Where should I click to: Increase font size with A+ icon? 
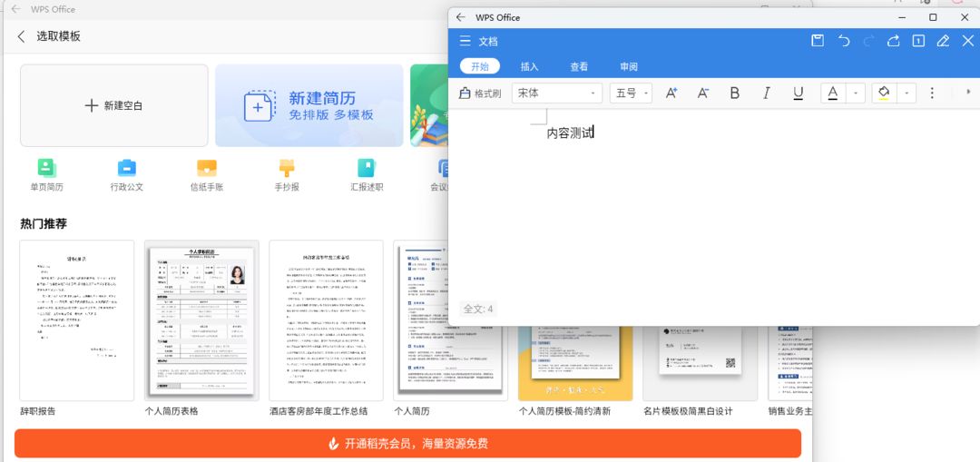671,93
